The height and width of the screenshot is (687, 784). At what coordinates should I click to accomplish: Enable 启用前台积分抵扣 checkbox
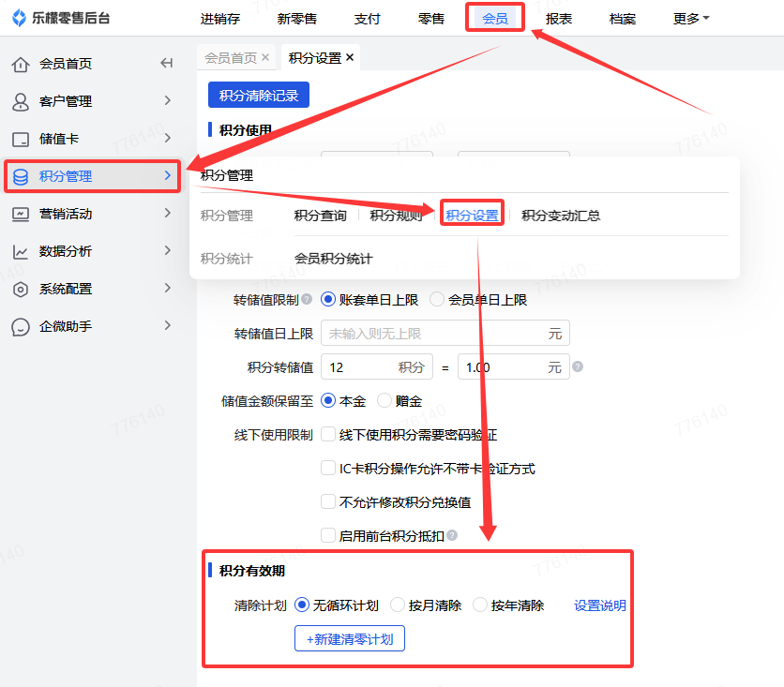328,535
